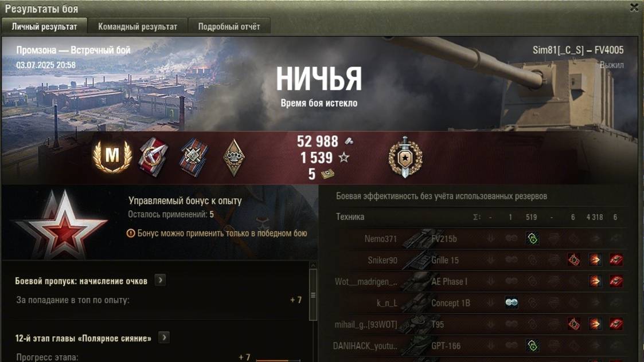The height and width of the screenshot is (362, 644).
Task: Click the red ribbon medal next to Mastery badge
Action: [153, 157]
